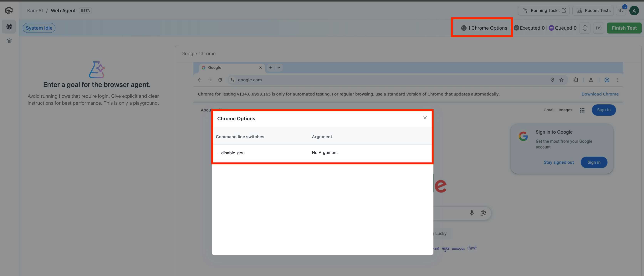Image resolution: width=644 pixels, height=276 pixels.
Task: Click the KaneAI breadcrumb link
Action: tap(35, 11)
